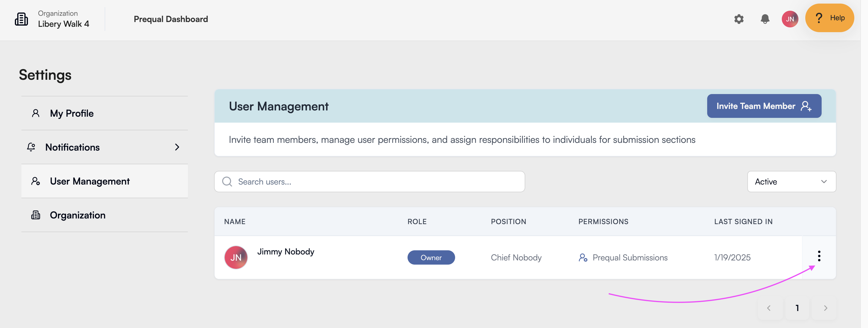
Task: Open Prequal Dashboard link
Action: pyautogui.click(x=171, y=19)
